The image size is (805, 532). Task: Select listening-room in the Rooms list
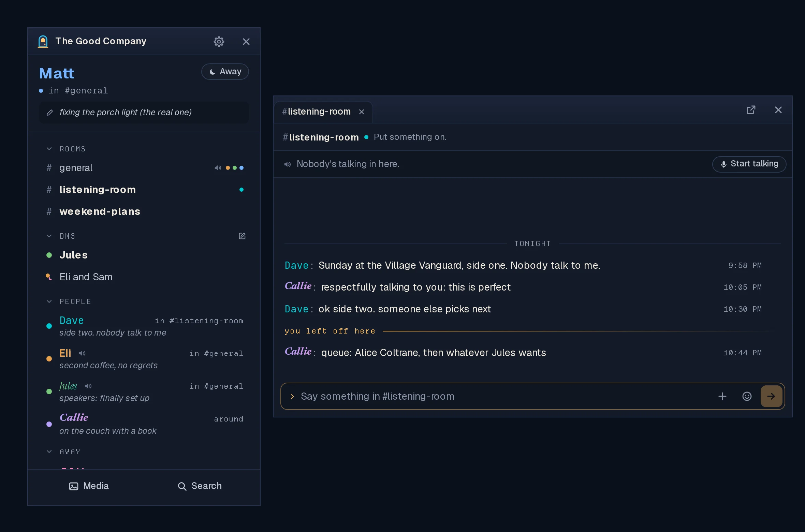(x=145, y=190)
